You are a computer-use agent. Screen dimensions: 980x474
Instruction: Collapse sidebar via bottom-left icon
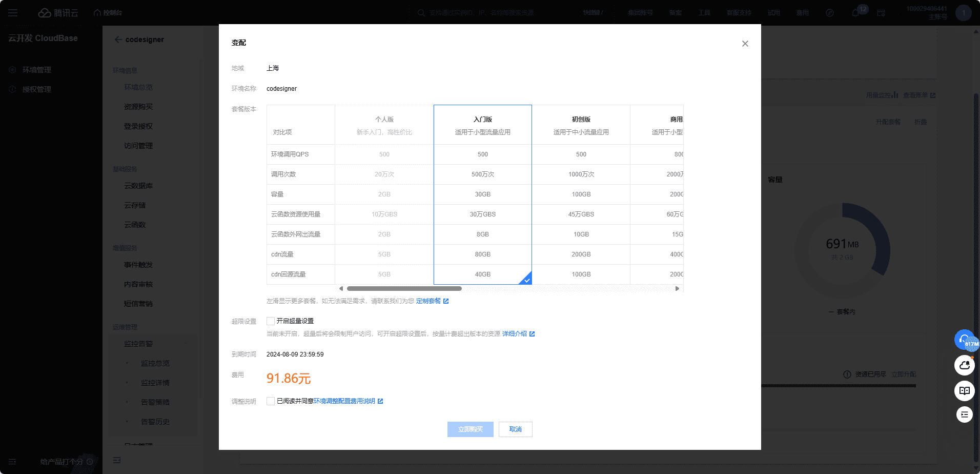coord(12,462)
